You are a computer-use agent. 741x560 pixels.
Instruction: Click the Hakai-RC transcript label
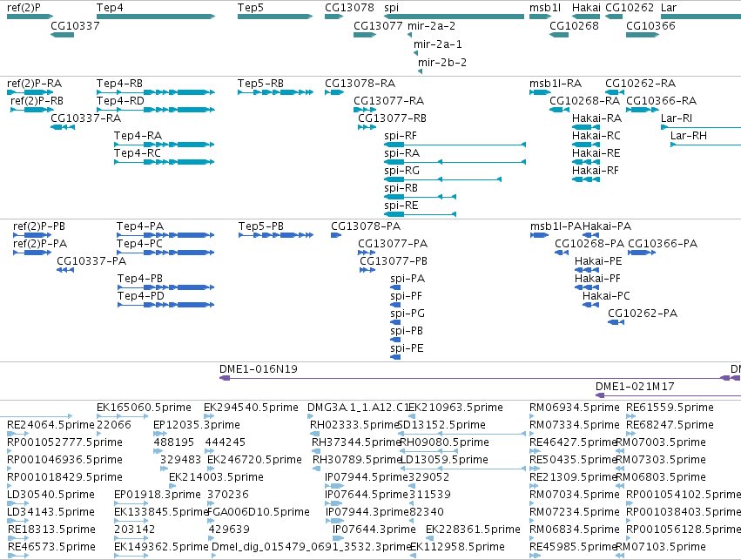coord(596,136)
